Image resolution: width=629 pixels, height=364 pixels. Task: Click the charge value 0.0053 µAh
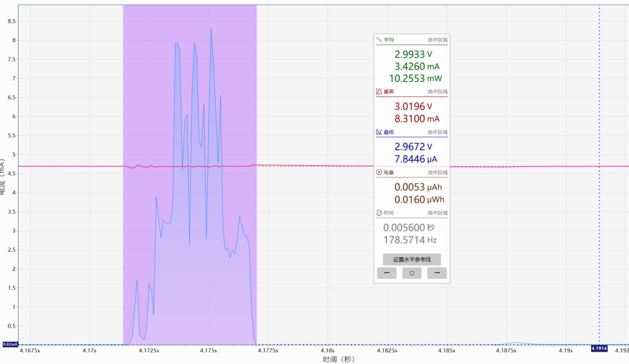[418, 187]
